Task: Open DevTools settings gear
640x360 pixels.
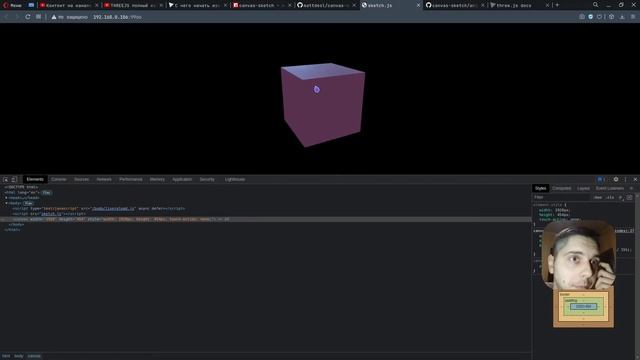Action: click(x=616, y=179)
